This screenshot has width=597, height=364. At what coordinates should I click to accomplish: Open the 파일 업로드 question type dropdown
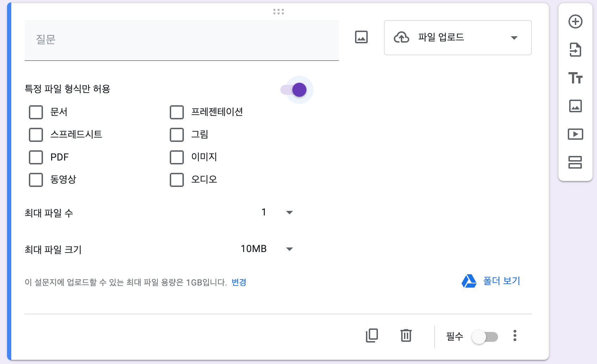[x=458, y=38]
